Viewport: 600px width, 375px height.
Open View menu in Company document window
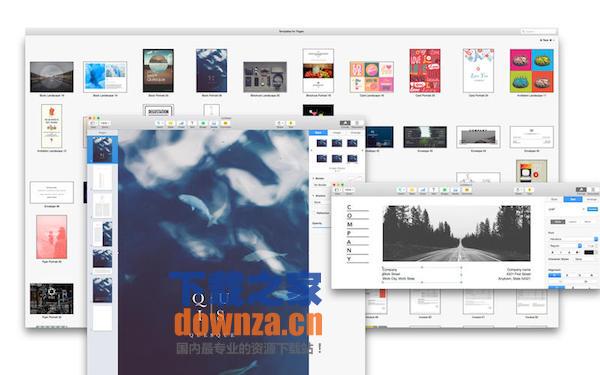pyautogui.click(x=337, y=190)
